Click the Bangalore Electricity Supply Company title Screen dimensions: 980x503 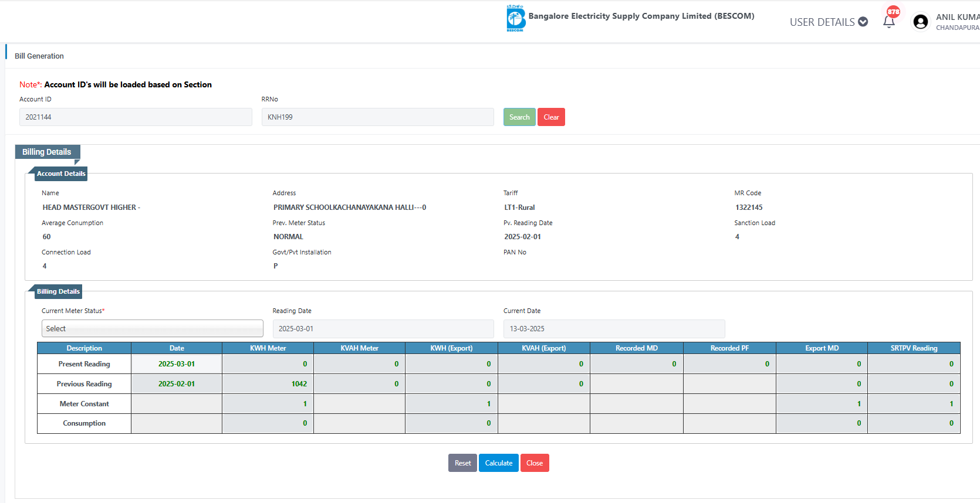coord(641,16)
